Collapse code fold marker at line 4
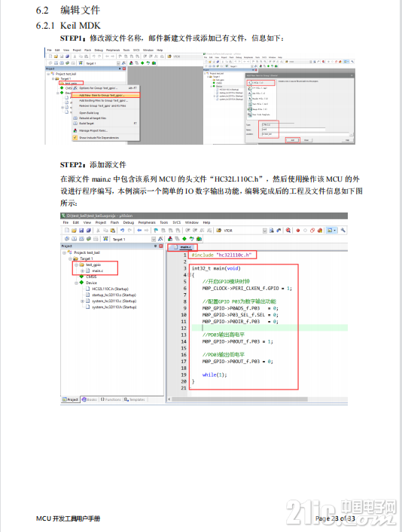This screenshot has height=532, width=402. point(189,275)
